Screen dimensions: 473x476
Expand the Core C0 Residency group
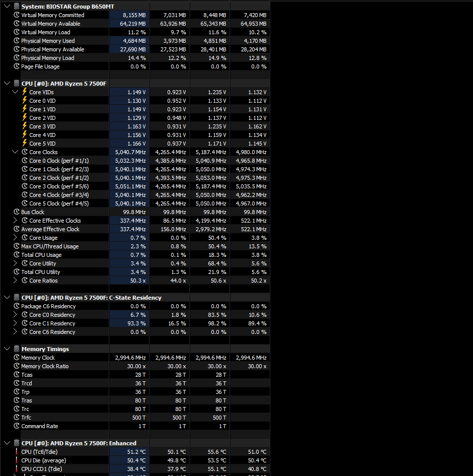[x=15, y=315]
